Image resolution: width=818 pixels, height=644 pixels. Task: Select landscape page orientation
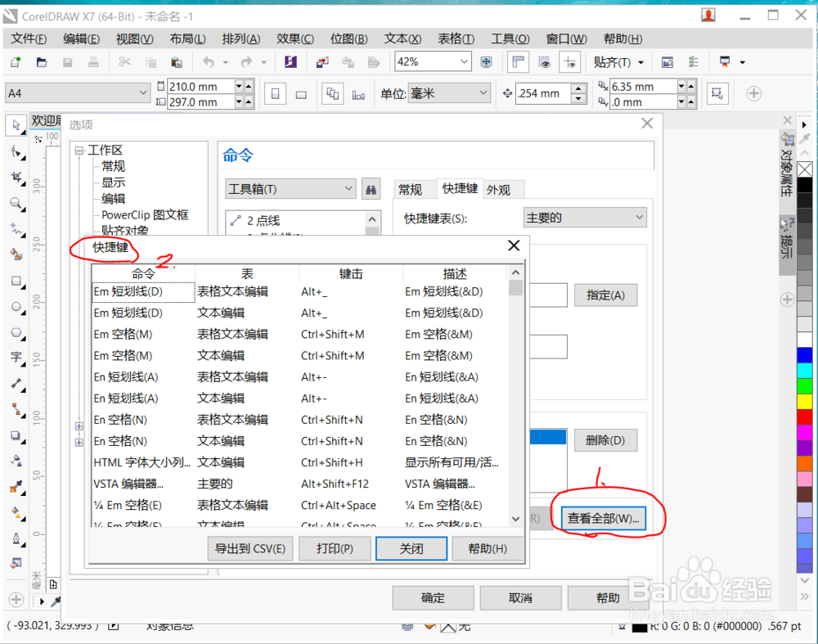(301, 94)
